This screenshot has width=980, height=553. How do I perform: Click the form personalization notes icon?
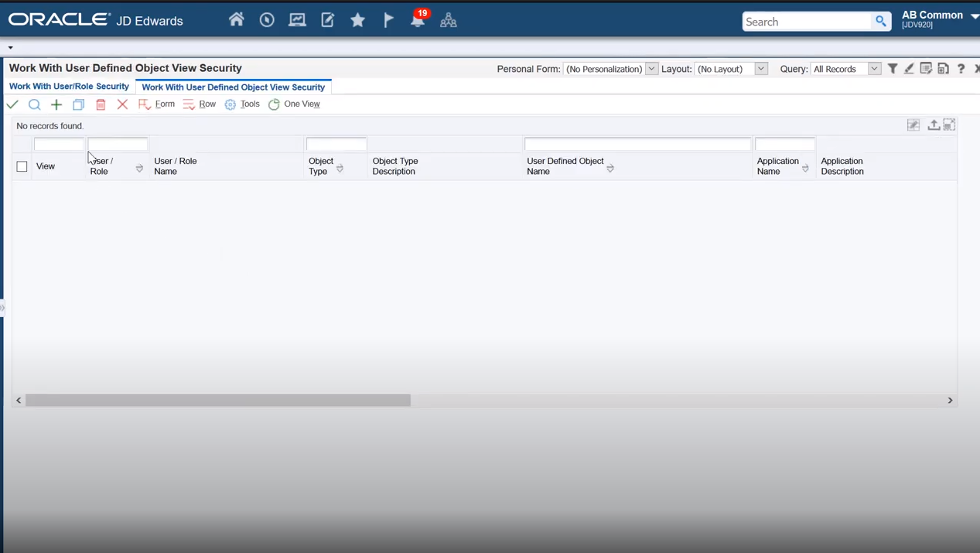click(926, 69)
